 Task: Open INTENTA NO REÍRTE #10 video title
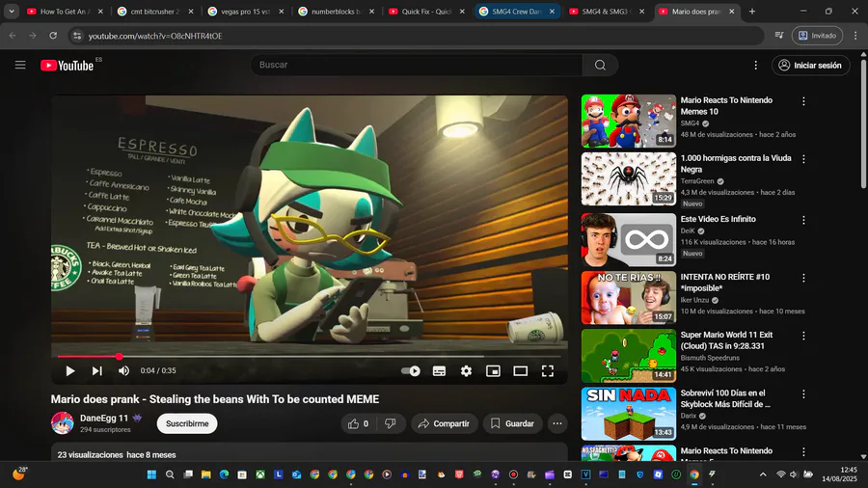pos(725,283)
